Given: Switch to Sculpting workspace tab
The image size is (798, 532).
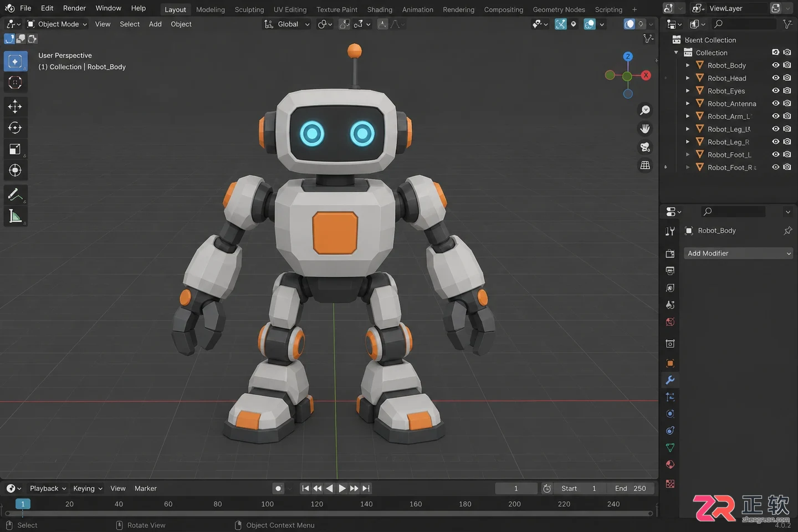Looking at the screenshot, I should 249,9.
